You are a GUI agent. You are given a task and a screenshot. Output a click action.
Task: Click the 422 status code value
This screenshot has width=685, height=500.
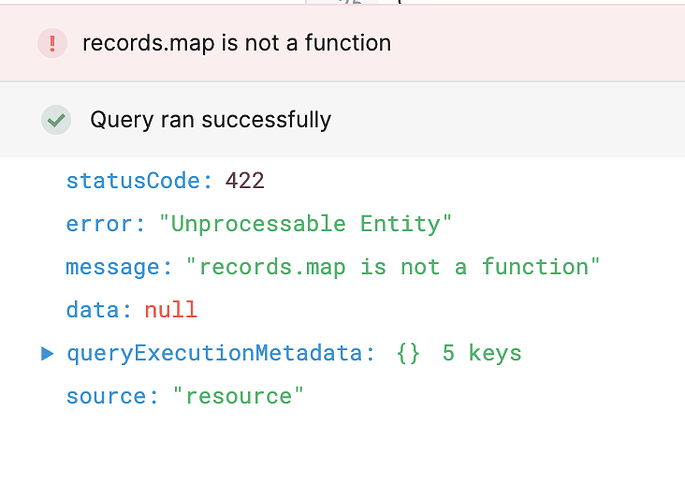(245, 181)
